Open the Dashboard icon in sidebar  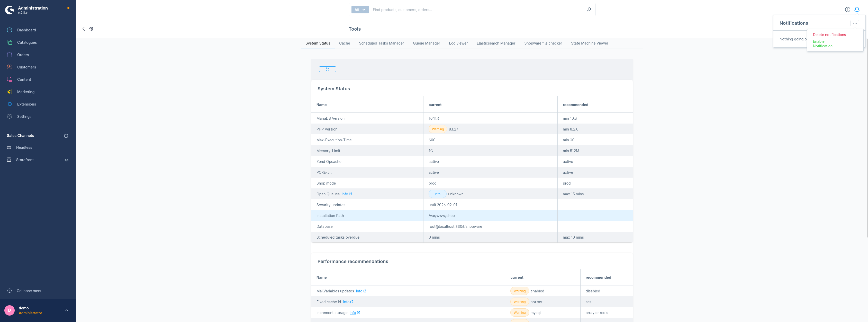pyautogui.click(x=10, y=30)
